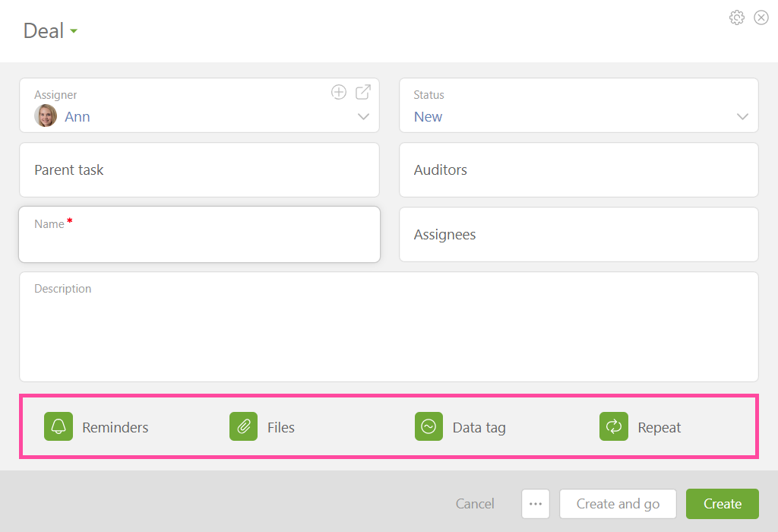Viewport: 778px width, 532px height.
Task: Click the Repeat arrows icon
Action: point(614,426)
